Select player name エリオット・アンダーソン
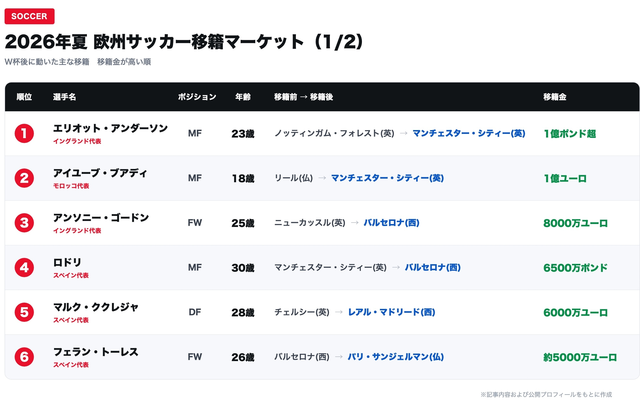 click(110, 128)
